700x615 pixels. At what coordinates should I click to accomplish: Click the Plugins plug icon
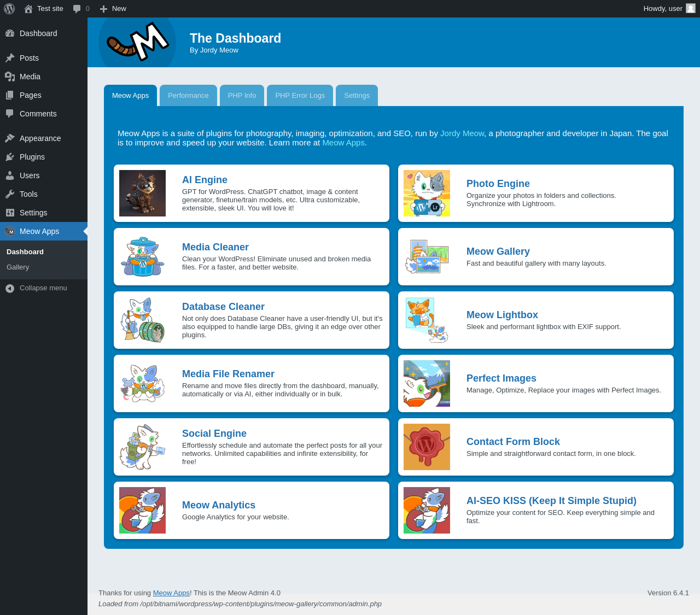[x=10, y=157]
